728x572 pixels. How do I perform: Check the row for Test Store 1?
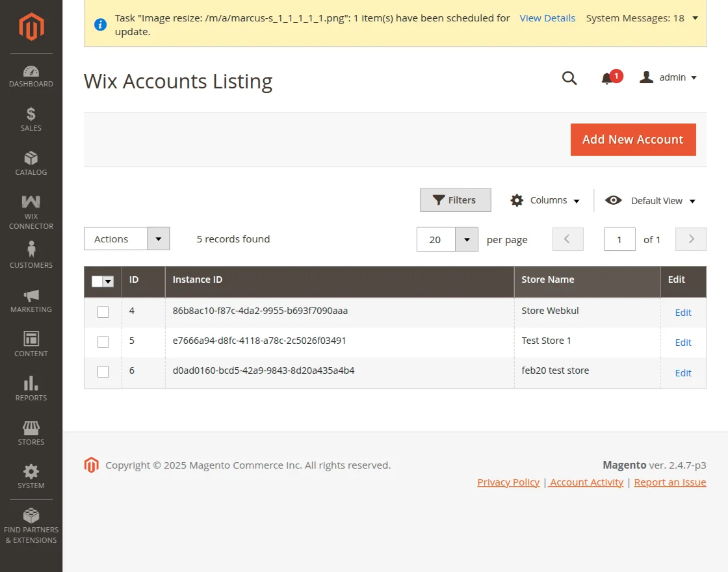[103, 342]
